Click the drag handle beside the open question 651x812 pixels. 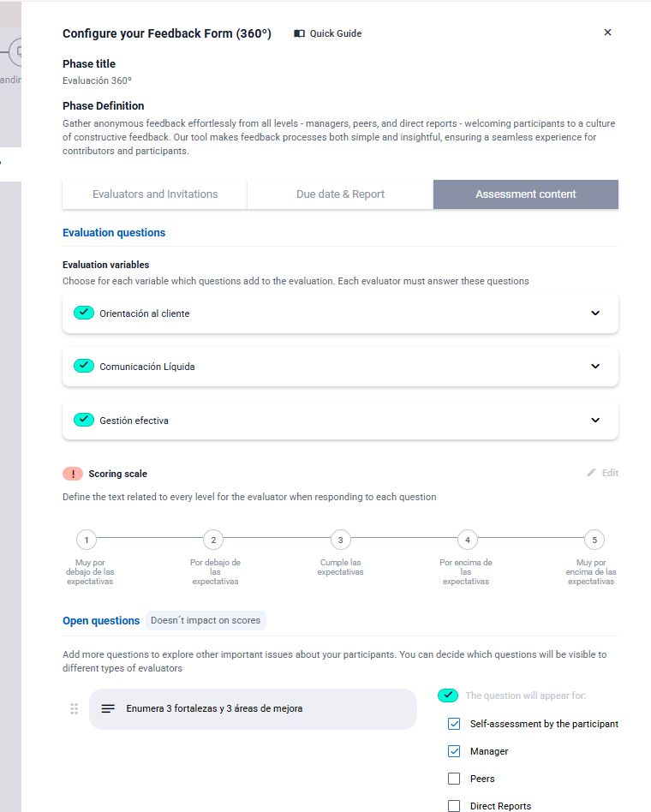pyautogui.click(x=75, y=709)
